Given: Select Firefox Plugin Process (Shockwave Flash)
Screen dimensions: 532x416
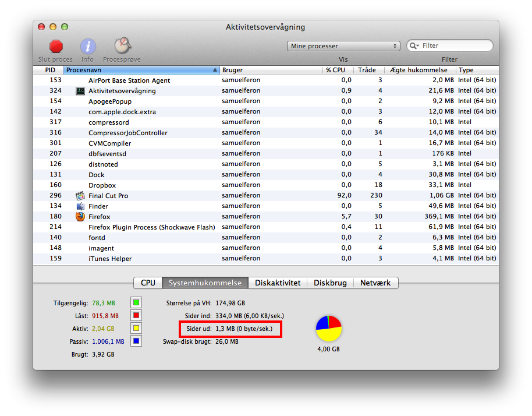Looking at the screenshot, I should [266, 227].
